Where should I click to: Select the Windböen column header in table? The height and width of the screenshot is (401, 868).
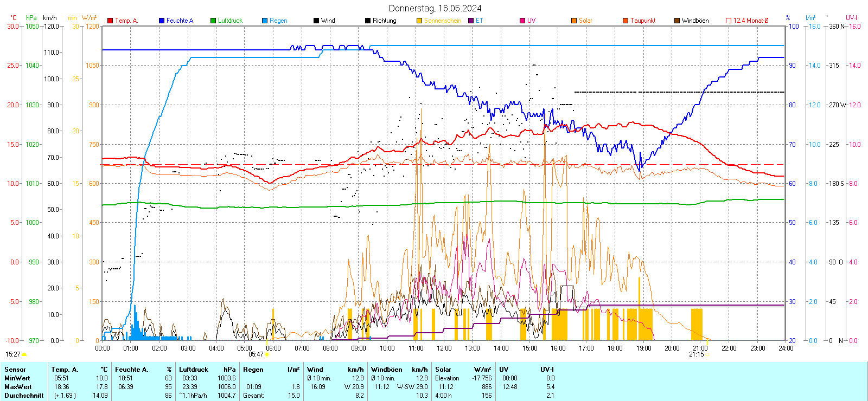tap(386, 370)
